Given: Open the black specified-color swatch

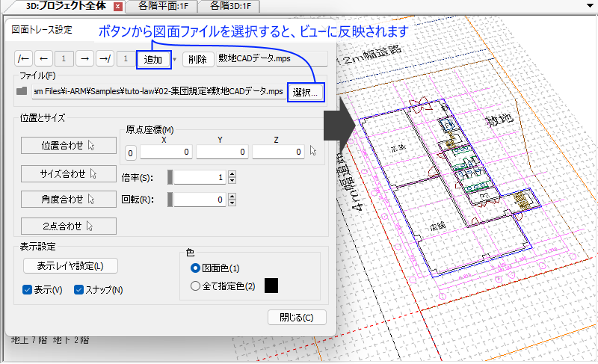Looking at the screenshot, I should click(271, 286).
